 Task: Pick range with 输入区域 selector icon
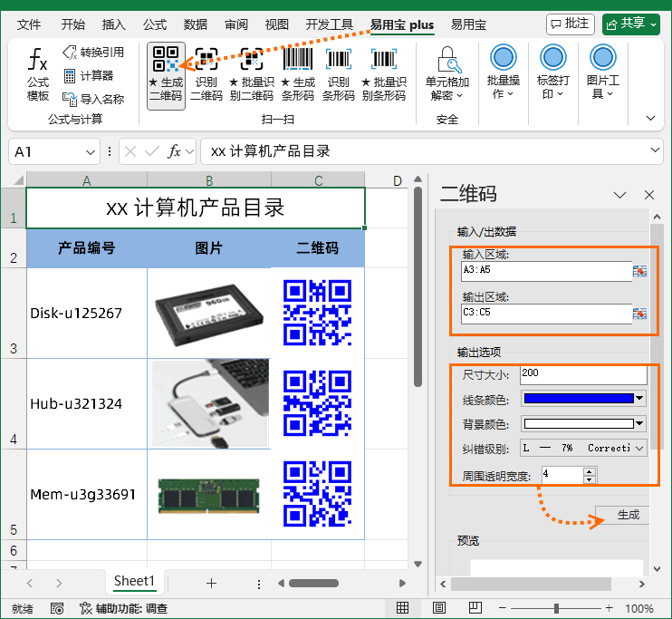point(639,271)
